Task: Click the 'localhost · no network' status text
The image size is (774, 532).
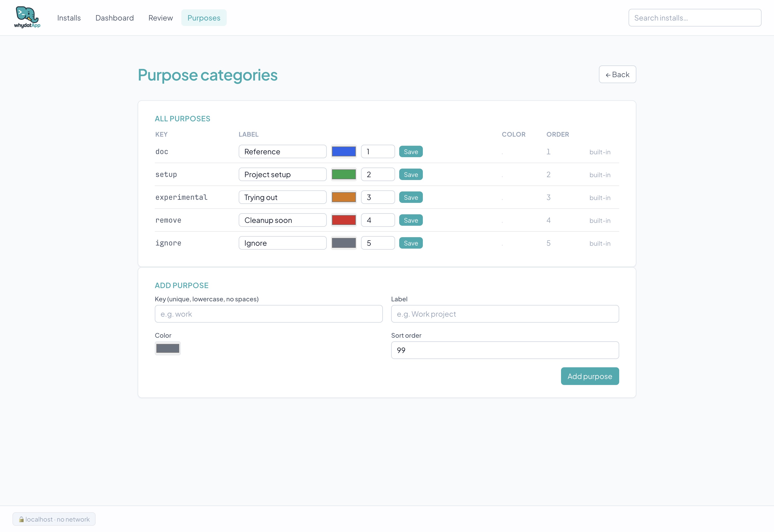Action: click(57, 519)
